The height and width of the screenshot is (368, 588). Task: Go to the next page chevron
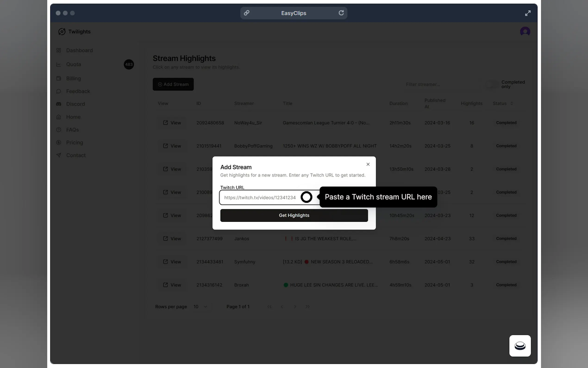(x=295, y=307)
